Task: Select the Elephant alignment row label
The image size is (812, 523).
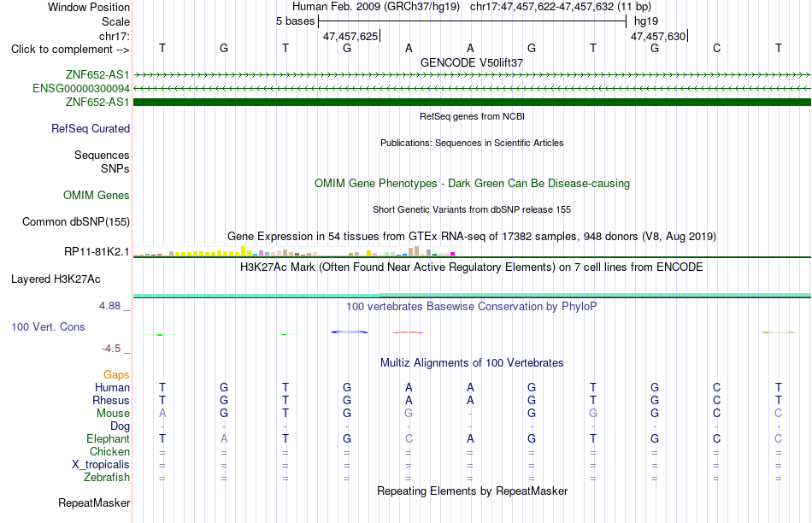Action: pos(108,438)
